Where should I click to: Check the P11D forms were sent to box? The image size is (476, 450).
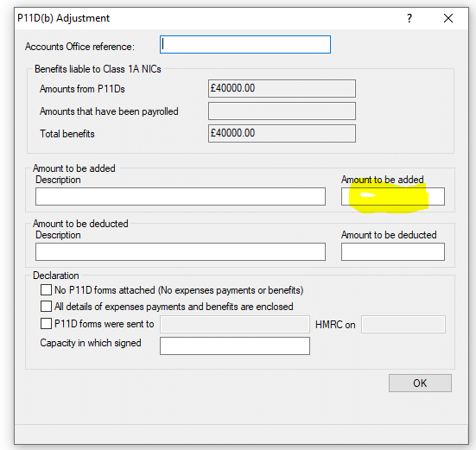[x=46, y=324]
